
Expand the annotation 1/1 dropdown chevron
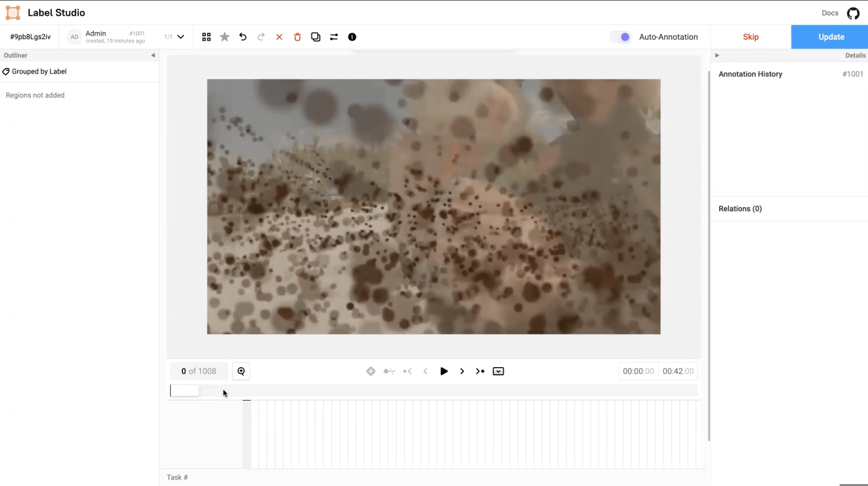[x=181, y=37]
